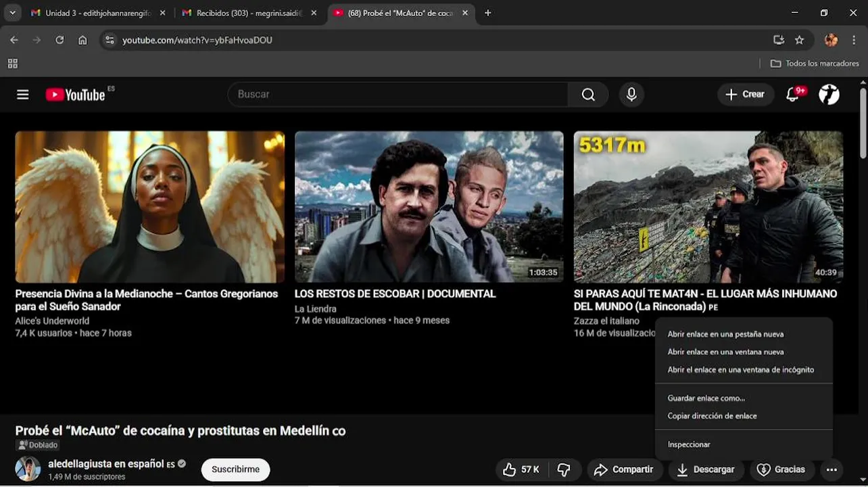This screenshot has height=487, width=868.
Task: Open La Rinconada video thumbnail
Action: [x=708, y=206]
